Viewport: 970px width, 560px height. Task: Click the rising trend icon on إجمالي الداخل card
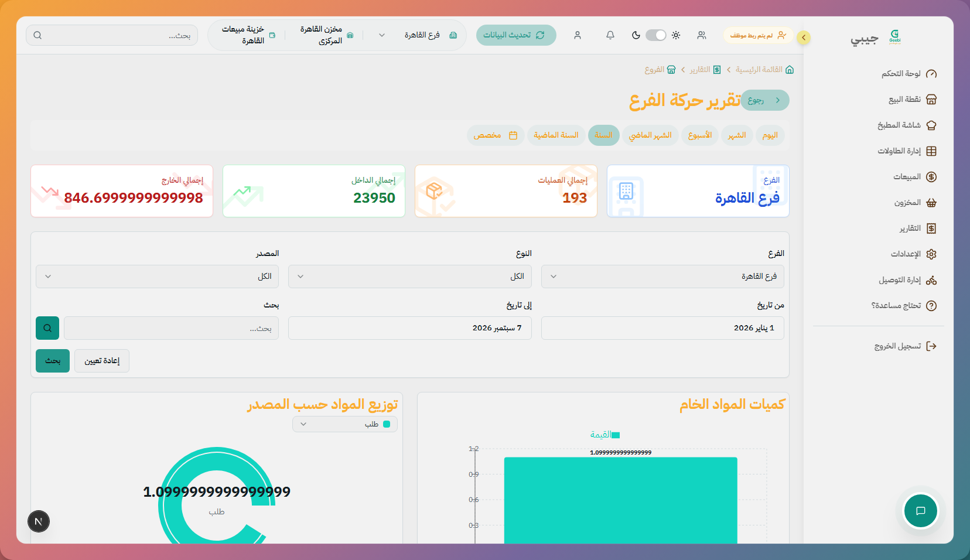click(x=242, y=191)
